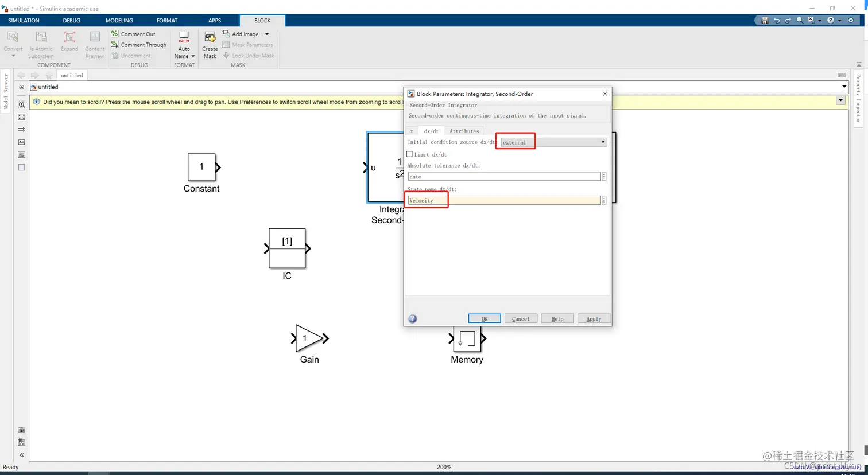Open dropdown arrow next to Help icon

coord(839,20)
